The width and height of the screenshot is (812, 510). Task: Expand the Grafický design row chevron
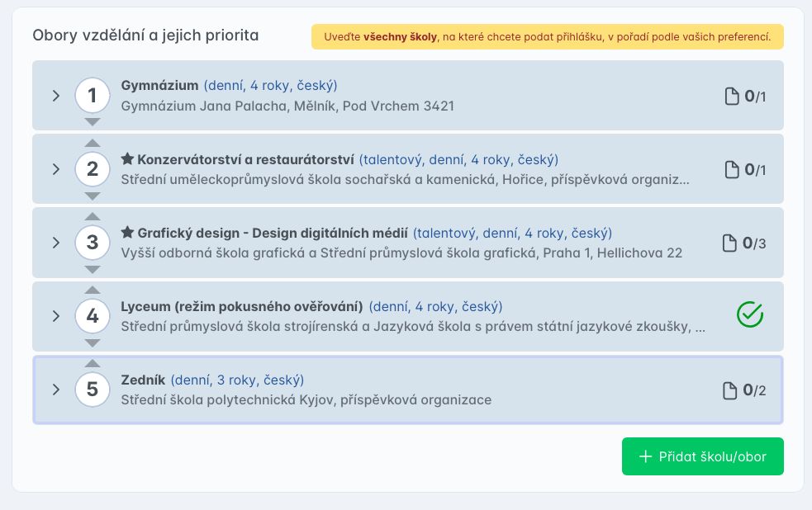(x=56, y=243)
